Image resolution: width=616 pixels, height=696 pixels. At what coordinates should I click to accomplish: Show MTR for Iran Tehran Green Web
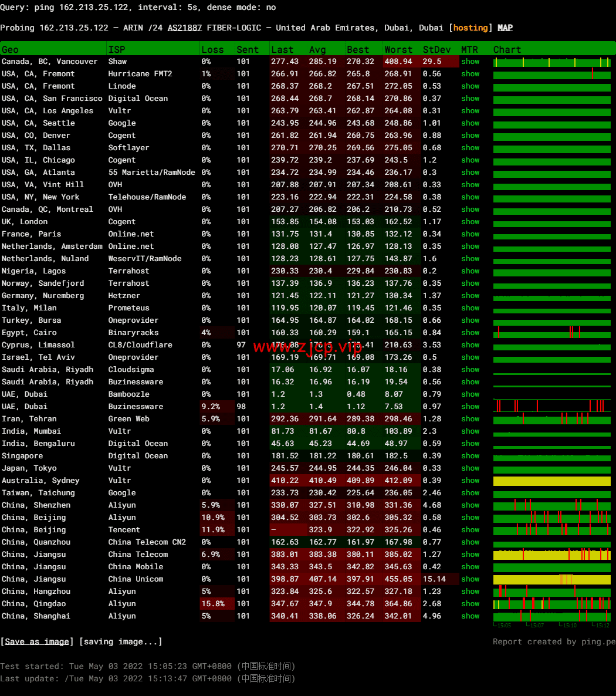[x=470, y=418]
